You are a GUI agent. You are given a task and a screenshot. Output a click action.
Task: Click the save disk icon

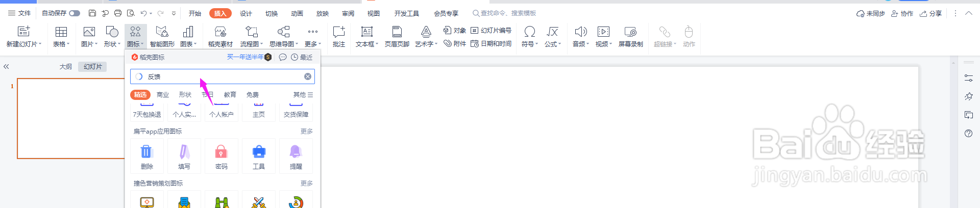(92, 13)
